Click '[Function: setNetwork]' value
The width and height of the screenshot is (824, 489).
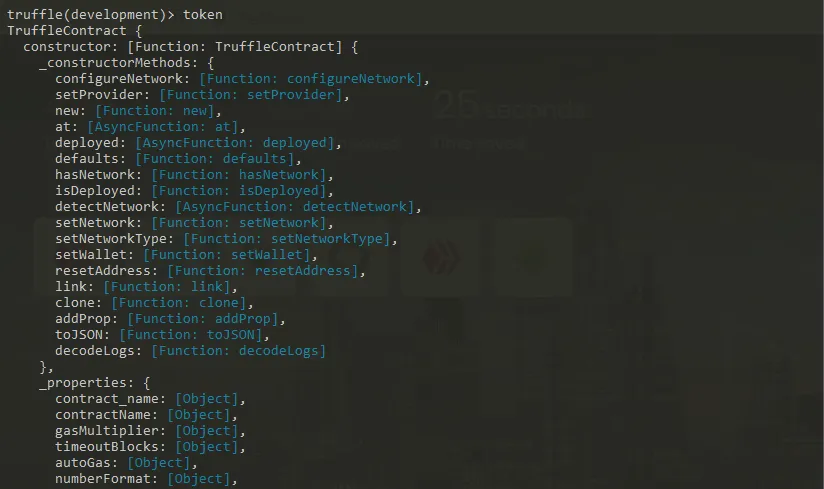(x=239, y=223)
